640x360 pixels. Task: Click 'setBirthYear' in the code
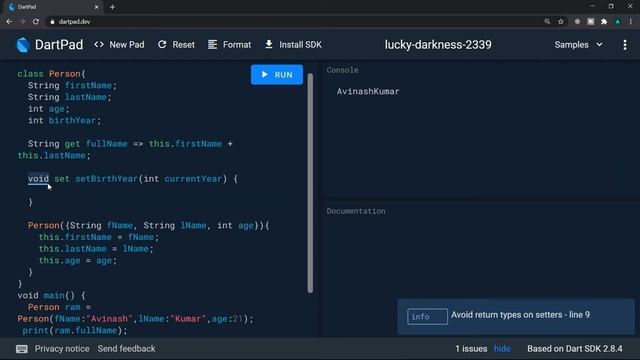pos(107,179)
